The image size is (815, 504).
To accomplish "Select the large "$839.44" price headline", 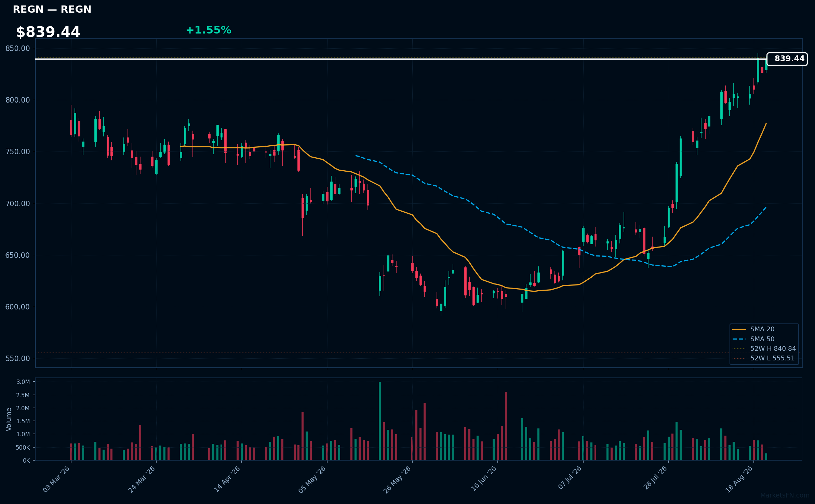I will [48, 32].
